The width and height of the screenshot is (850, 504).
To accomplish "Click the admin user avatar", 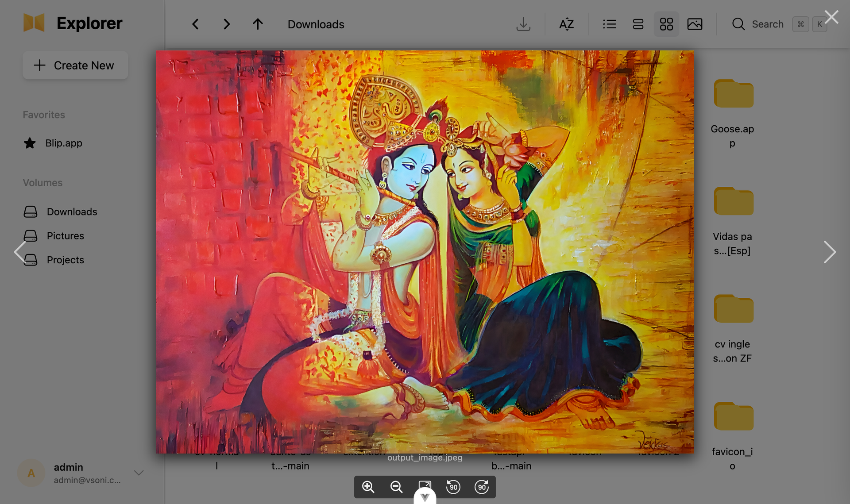I will (x=31, y=473).
